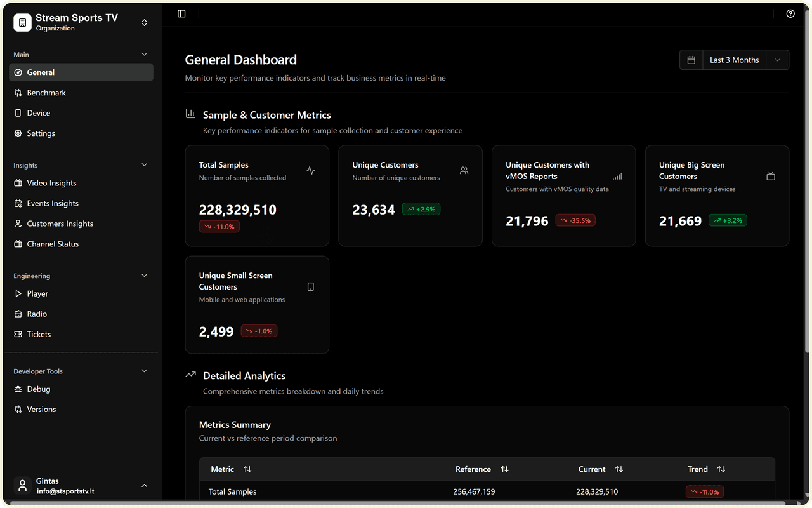Image resolution: width=812 pixels, height=508 pixels.
Task: Open the date range dropdown arrow
Action: click(778, 60)
